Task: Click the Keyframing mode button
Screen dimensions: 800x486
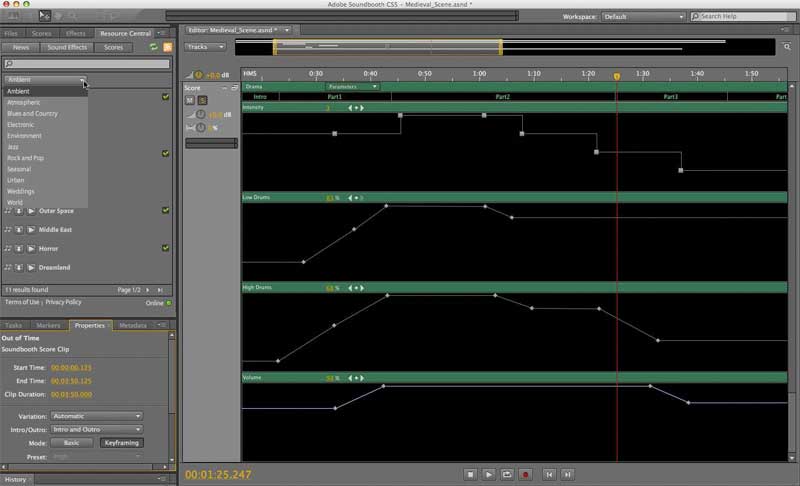Action: 121,442
